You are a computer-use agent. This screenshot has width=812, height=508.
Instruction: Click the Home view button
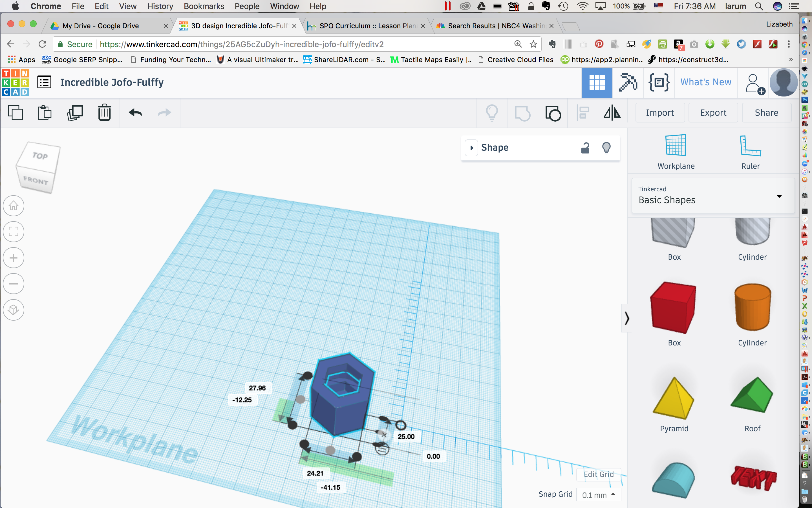[x=14, y=206]
